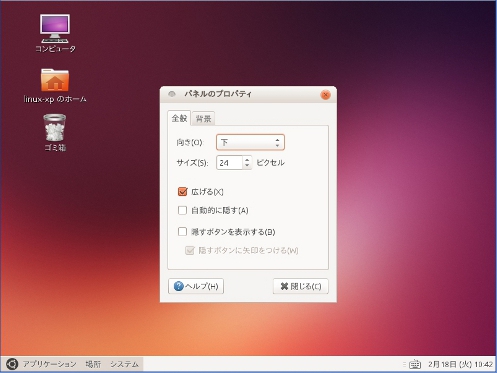Toggle the 広げる(X) checkbox
The width and height of the screenshot is (497, 373).
point(183,192)
